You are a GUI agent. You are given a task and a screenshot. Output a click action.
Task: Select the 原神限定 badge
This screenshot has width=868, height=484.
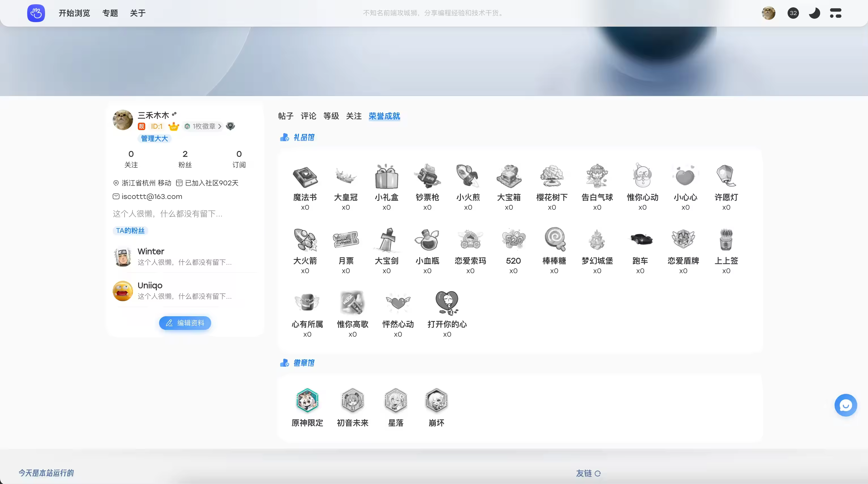[307, 401]
